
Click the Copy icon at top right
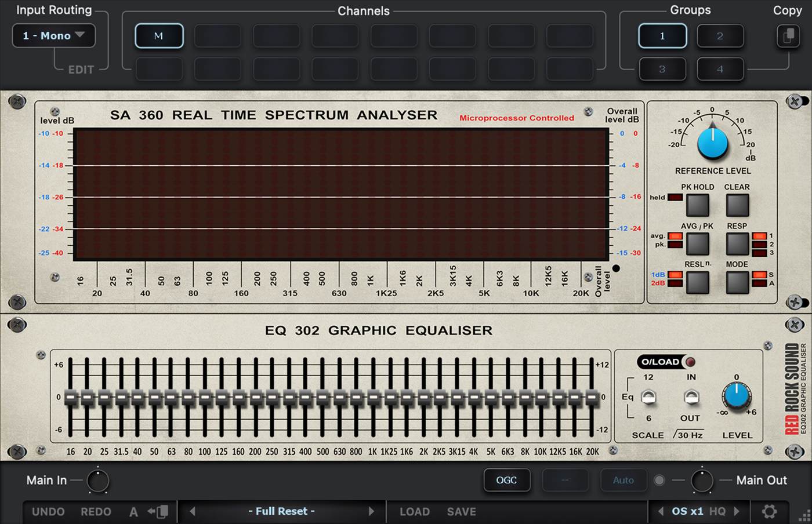[787, 36]
